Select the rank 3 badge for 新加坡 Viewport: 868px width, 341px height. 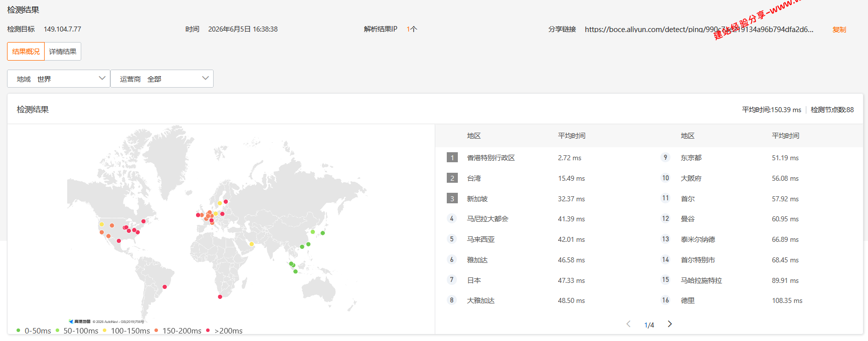(452, 199)
